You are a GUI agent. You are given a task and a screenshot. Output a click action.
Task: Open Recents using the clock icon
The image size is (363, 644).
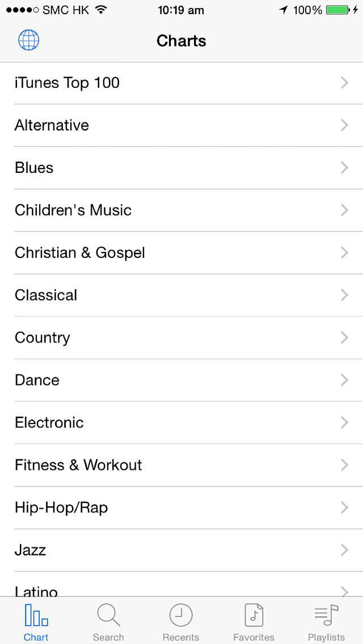[x=181, y=614]
